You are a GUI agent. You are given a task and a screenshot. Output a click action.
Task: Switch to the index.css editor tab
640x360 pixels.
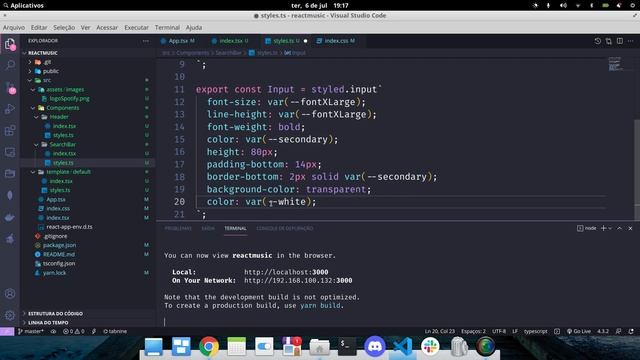click(336, 41)
